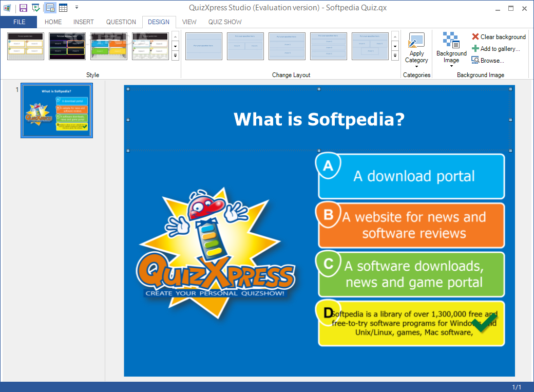Click the QuizXpress logo image on the slide

[216, 253]
